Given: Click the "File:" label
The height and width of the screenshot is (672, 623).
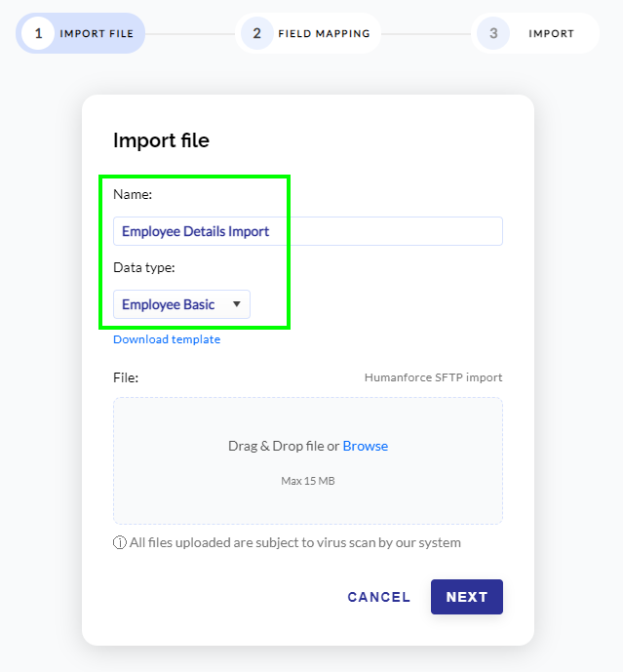Looking at the screenshot, I should click(x=126, y=377).
